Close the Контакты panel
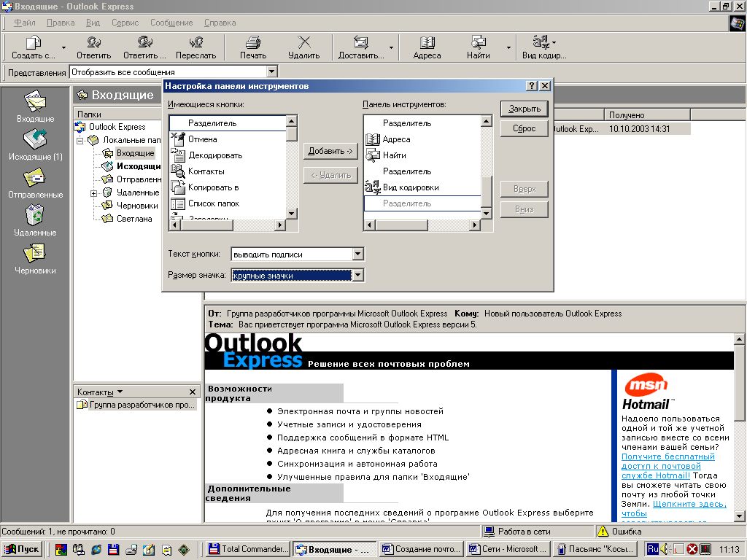Viewport: 747px width, 560px height. click(x=193, y=392)
